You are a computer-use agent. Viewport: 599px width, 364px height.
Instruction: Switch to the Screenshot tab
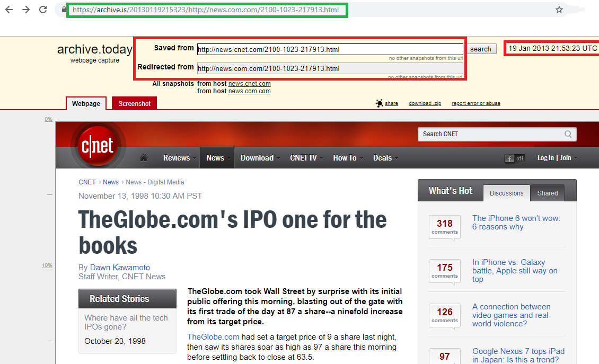(x=135, y=103)
